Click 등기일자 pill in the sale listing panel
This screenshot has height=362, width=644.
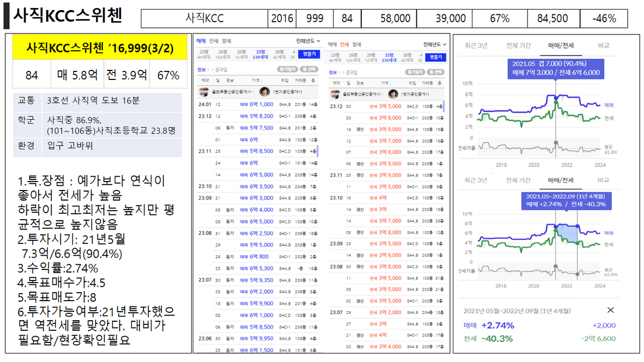(x=287, y=69)
